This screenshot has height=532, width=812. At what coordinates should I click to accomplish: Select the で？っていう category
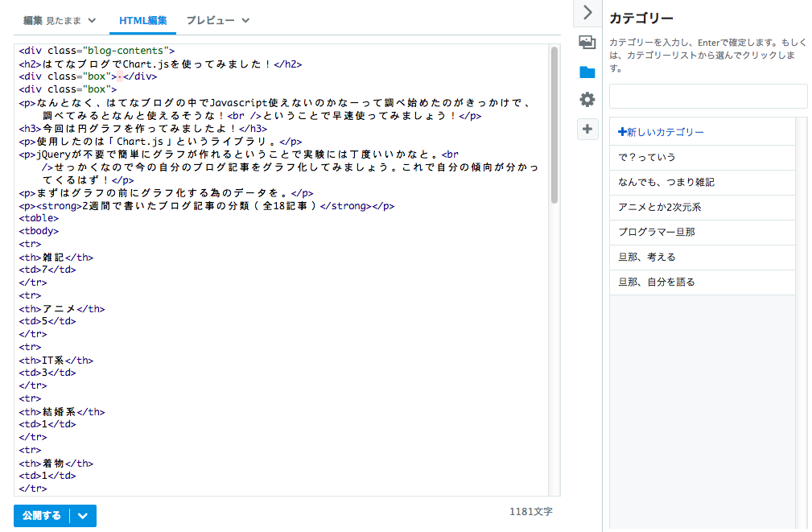click(x=703, y=158)
